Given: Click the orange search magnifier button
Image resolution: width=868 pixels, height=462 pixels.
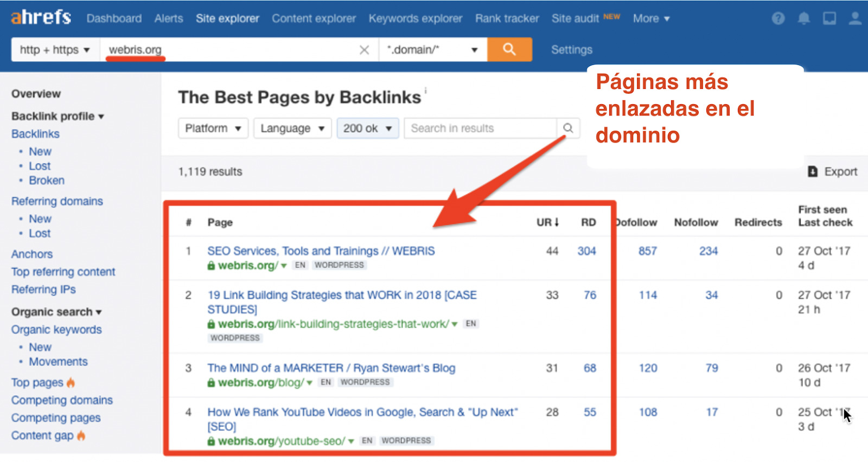Looking at the screenshot, I should point(509,49).
